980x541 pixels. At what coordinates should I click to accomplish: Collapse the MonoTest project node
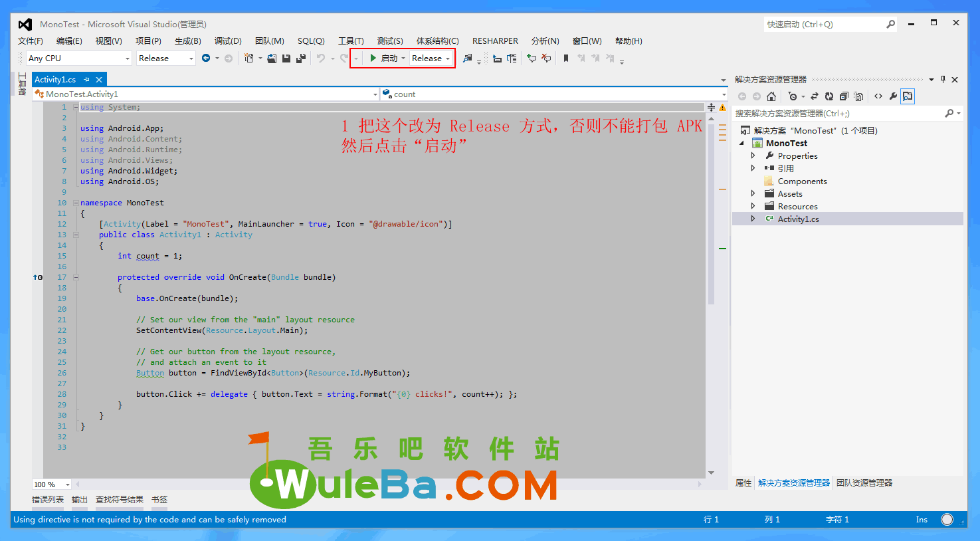click(x=741, y=143)
